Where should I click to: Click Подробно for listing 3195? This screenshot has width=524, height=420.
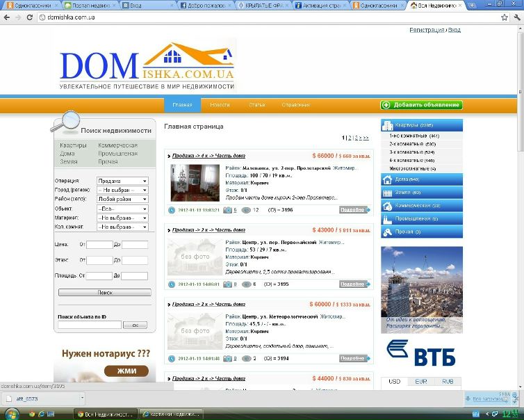coord(355,284)
